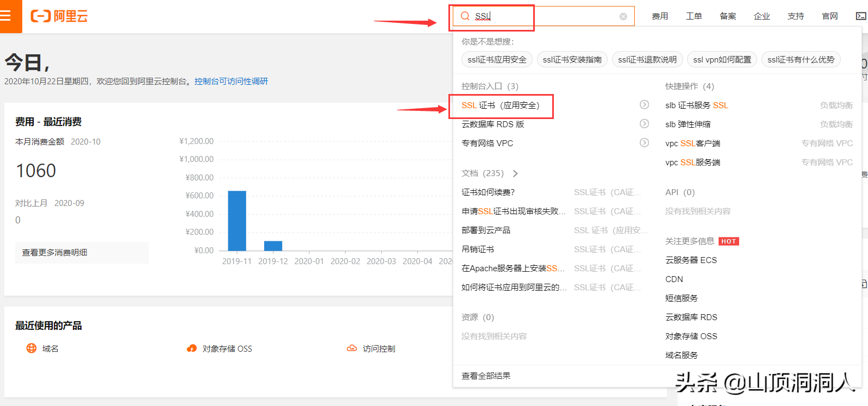Expand 文档 (235) chevron
The image size is (868, 406).
point(515,173)
